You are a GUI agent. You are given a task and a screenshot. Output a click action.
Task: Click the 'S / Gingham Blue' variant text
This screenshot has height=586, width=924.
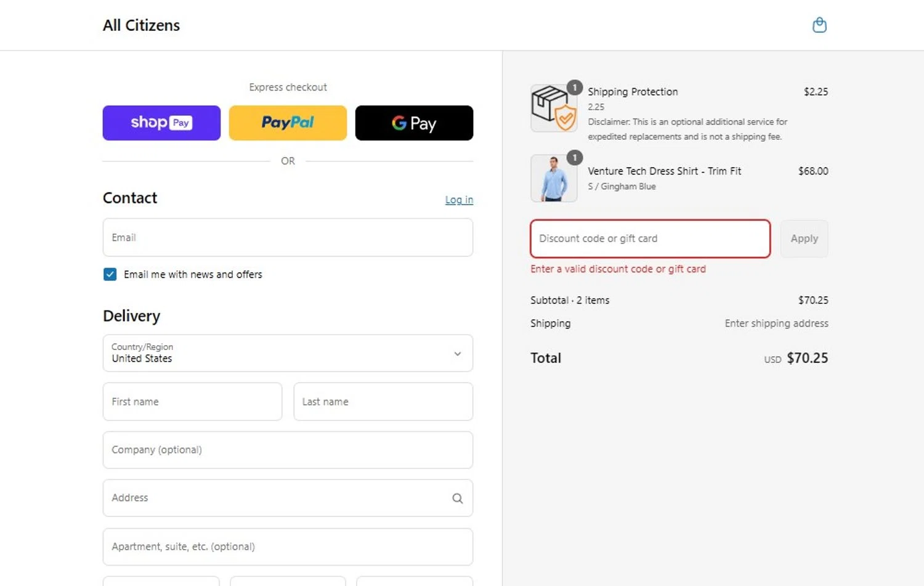point(622,186)
